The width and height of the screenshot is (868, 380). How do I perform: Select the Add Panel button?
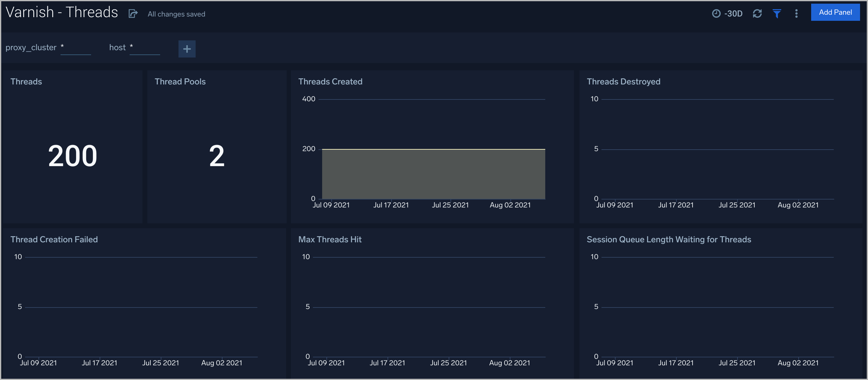click(x=835, y=12)
